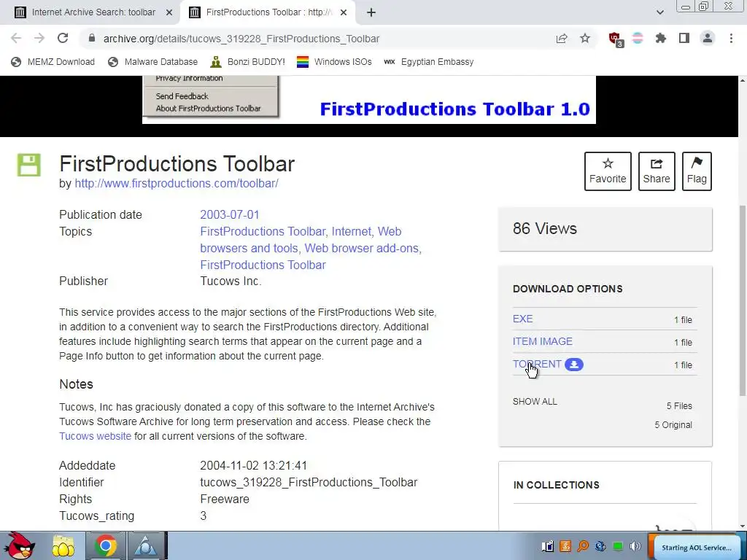Image resolution: width=747 pixels, height=560 pixels.
Task: Toggle the Chrome side panel icon
Action: [684, 39]
